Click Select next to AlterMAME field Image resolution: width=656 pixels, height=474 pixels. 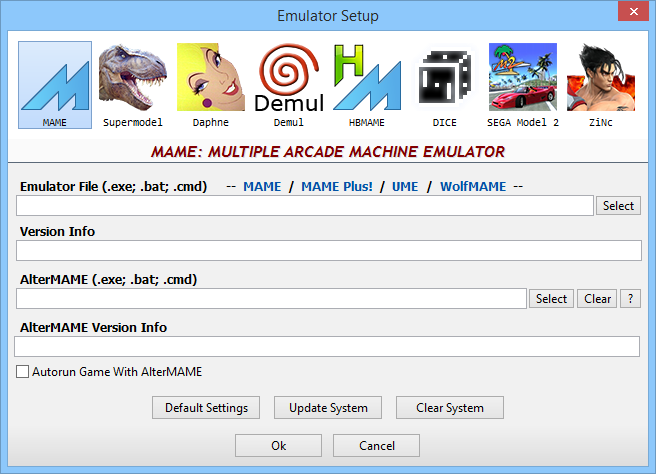pos(551,299)
